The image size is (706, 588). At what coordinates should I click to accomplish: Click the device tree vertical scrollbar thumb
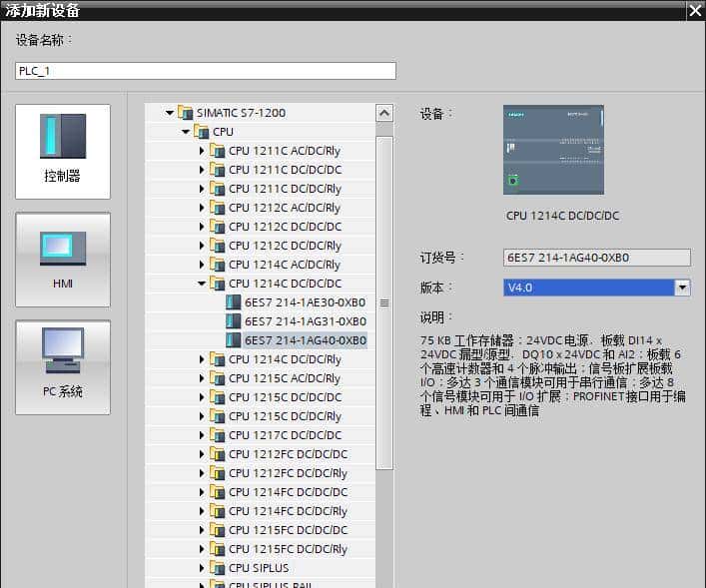[x=384, y=302]
